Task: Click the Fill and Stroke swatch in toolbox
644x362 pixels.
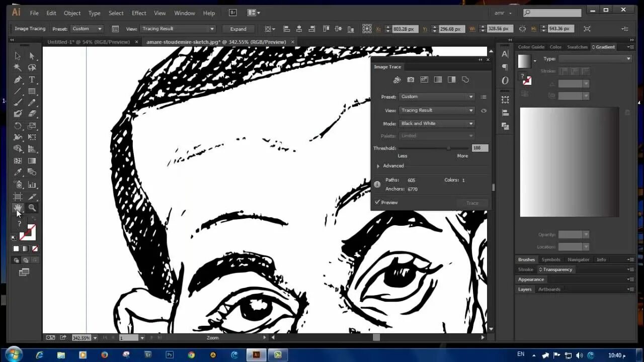Action: 27,232
